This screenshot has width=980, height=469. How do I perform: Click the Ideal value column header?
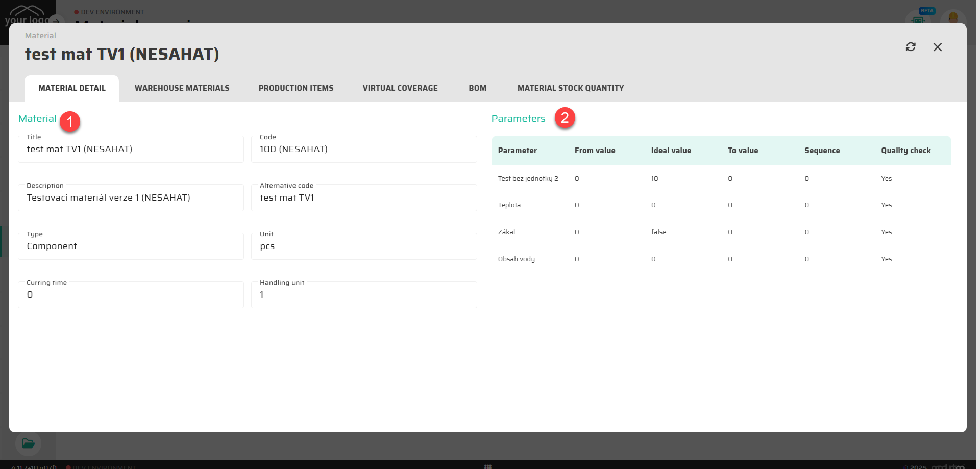pyautogui.click(x=671, y=151)
